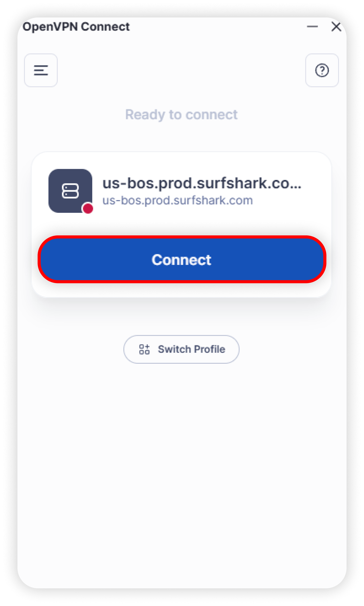
Task: Open the help question mark icon
Action: coord(322,70)
